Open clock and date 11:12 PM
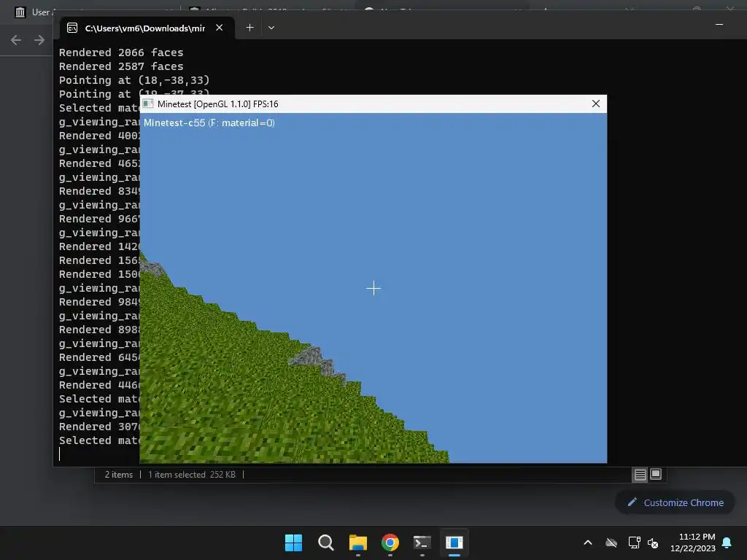747x560 pixels. 693,542
